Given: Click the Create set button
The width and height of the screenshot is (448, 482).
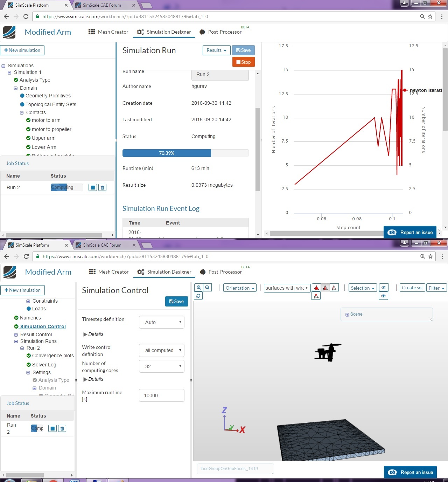Looking at the screenshot, I should (412, 288).
